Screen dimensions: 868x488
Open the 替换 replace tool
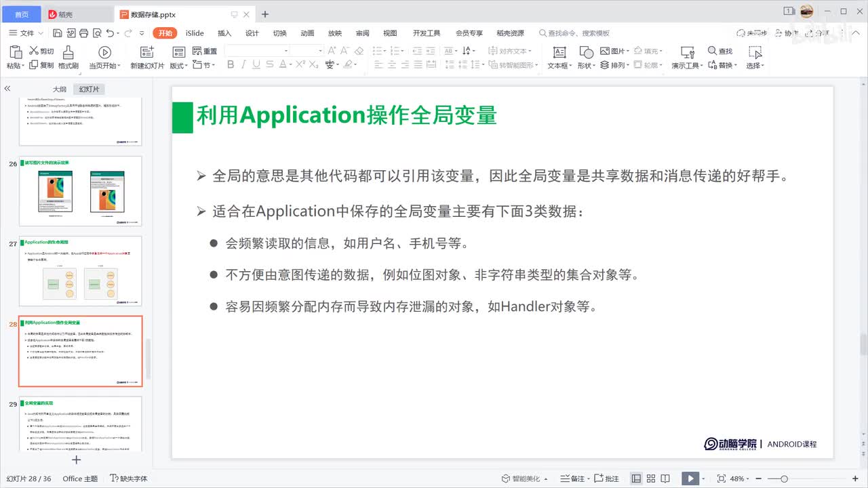click(x=722, y=65)
